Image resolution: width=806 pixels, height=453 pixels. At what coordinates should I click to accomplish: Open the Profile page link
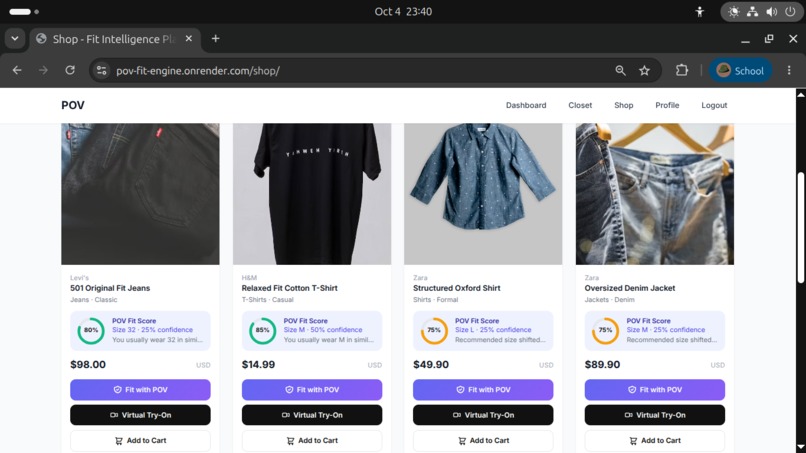667,105
